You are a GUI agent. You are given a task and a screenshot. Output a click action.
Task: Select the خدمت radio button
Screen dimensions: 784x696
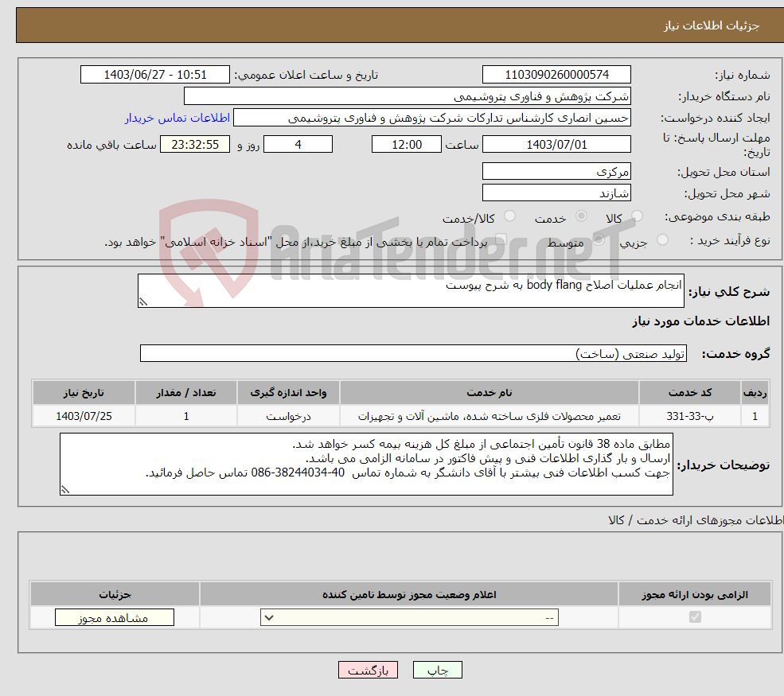(x=581, y=216)
